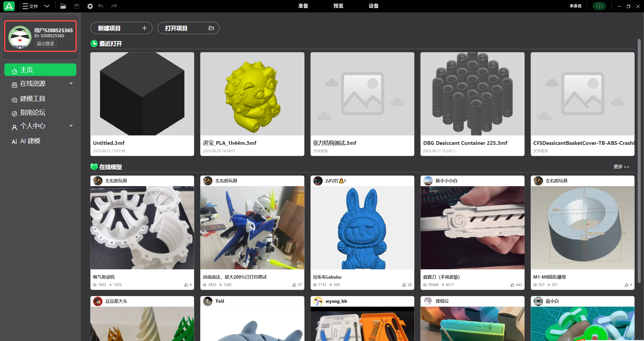Click the redo arrow icon

tap(114, 6)
